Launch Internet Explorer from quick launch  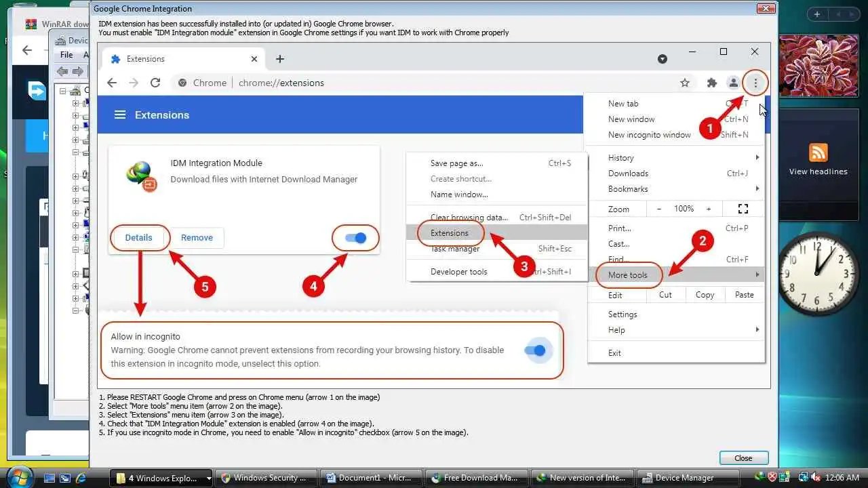click(x=81, y=479)
